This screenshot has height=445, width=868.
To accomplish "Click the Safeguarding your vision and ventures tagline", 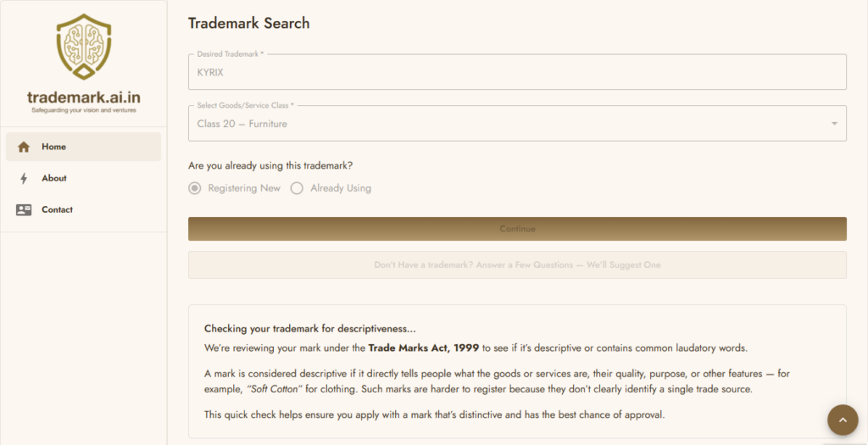I will (84, 110).
